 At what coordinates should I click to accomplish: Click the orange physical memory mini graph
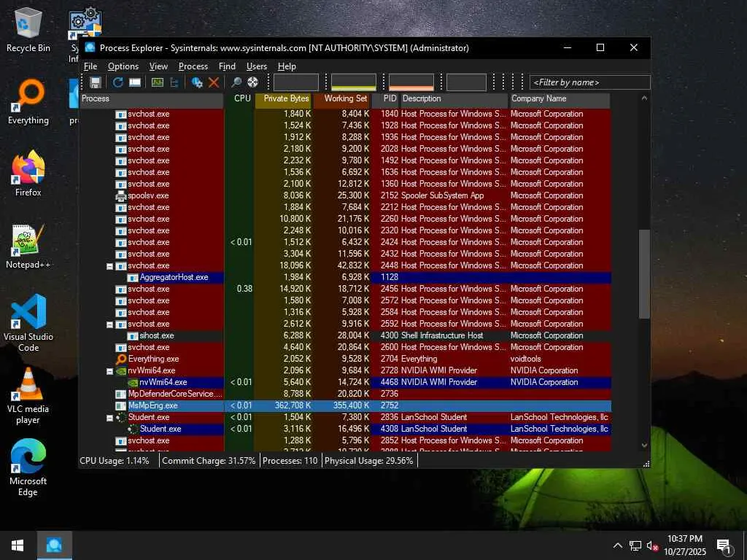click(411, 82)
